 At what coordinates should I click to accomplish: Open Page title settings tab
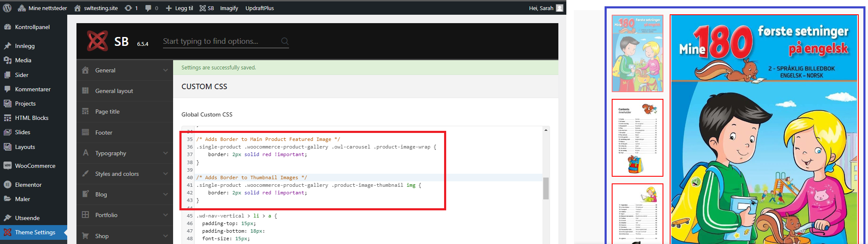tap(125, 111)
